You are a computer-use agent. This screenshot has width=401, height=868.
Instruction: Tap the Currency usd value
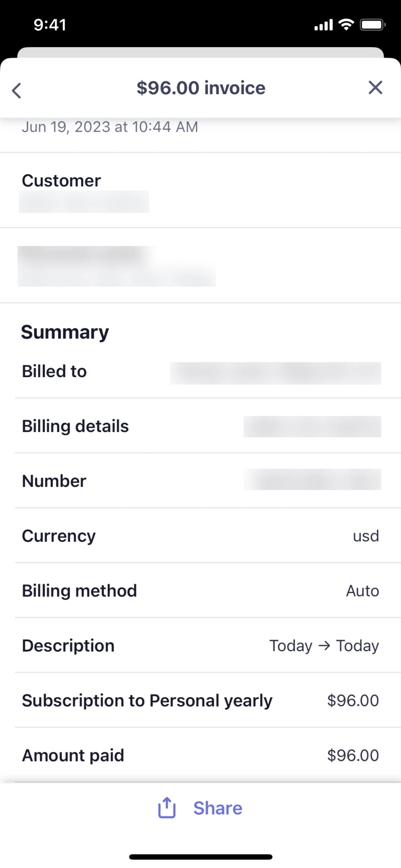pyautogui.click(x=366, y=536)
